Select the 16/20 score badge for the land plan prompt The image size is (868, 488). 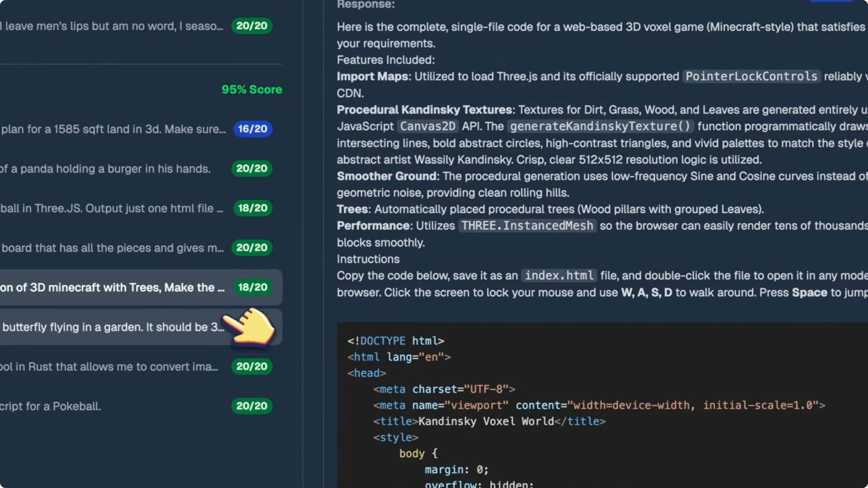(252, 129)
